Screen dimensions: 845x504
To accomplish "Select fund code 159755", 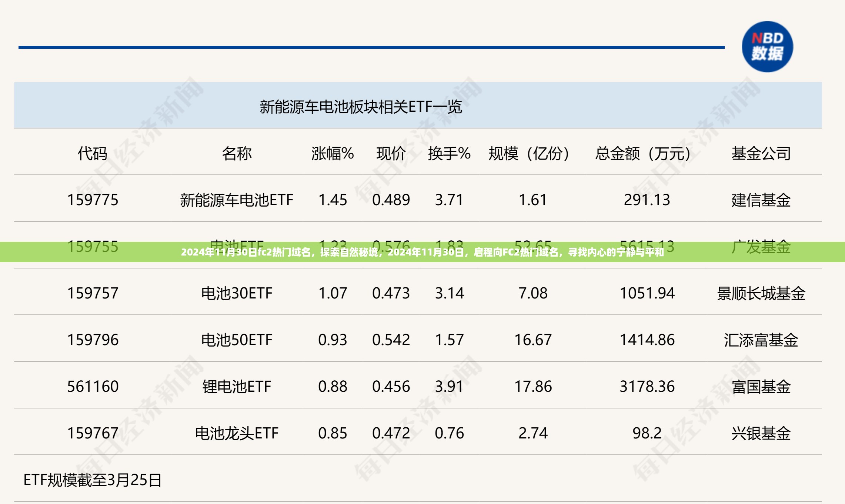I will pyautogui.click(x=93, y=246).
